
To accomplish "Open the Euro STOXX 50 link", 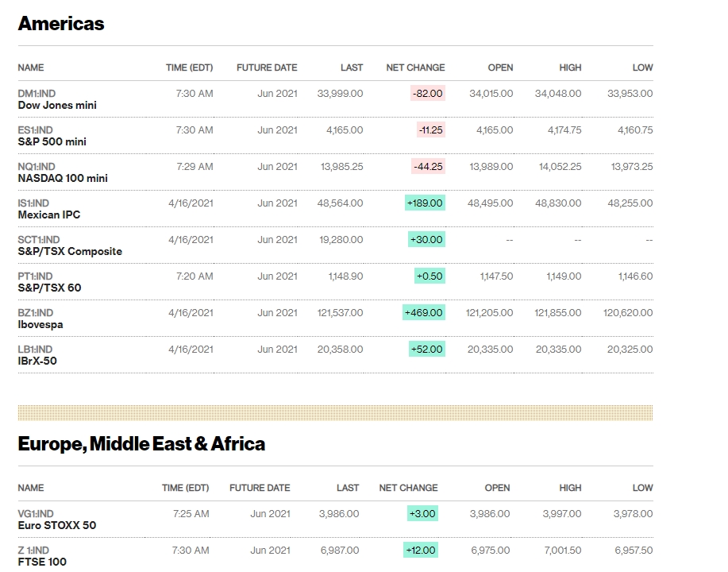I will point(57,525).
